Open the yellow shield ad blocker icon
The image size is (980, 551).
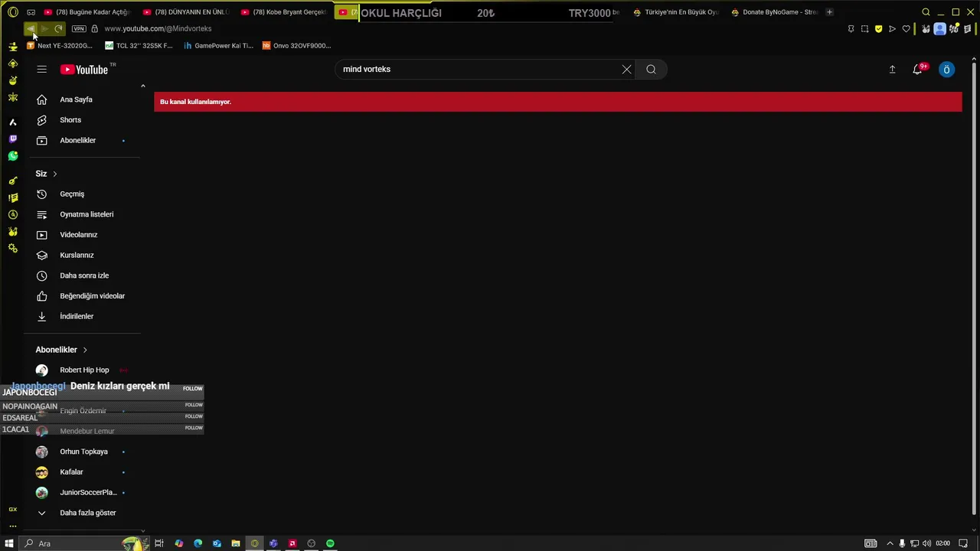click(878, 29)
